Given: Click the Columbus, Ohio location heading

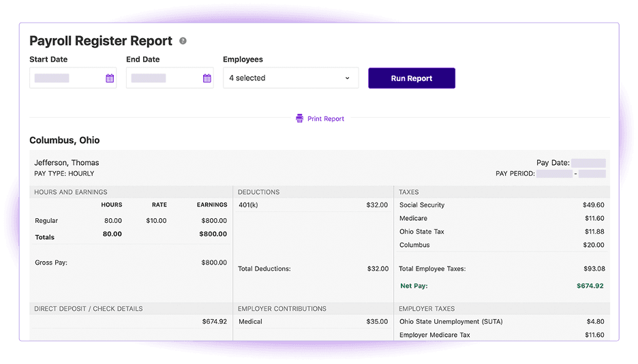Looking at the screenshot, I should [65, 140].
